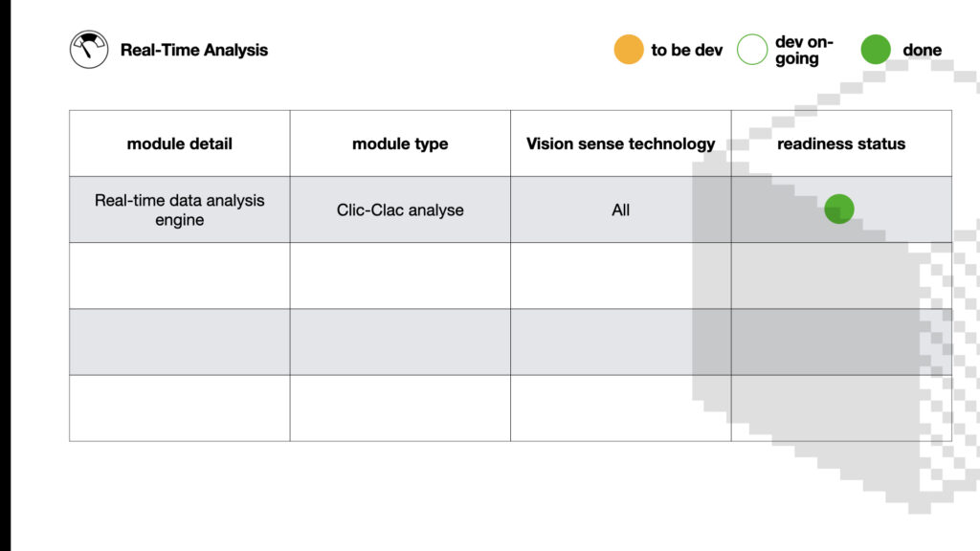Image resolution: width=980 pixels, height=551 pixels.
Task: Select the 'All' technology cell
Action: [x=620, y=209]
